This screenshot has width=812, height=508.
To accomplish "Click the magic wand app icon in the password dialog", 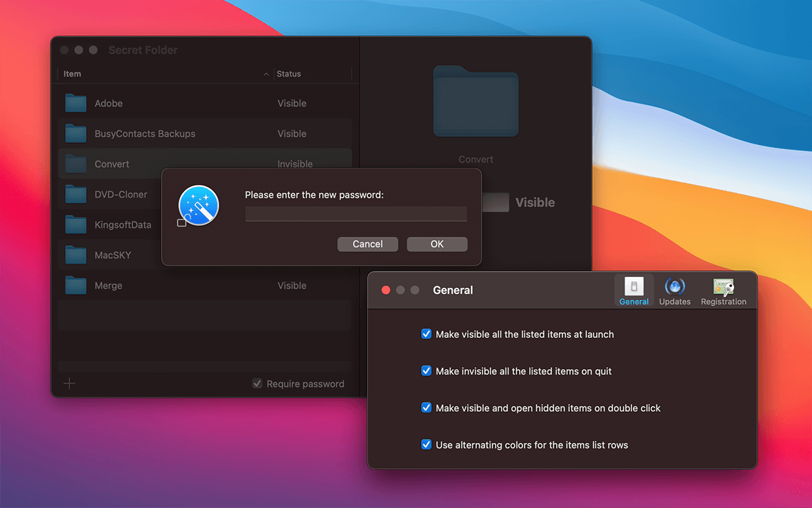I will point(198,205).
